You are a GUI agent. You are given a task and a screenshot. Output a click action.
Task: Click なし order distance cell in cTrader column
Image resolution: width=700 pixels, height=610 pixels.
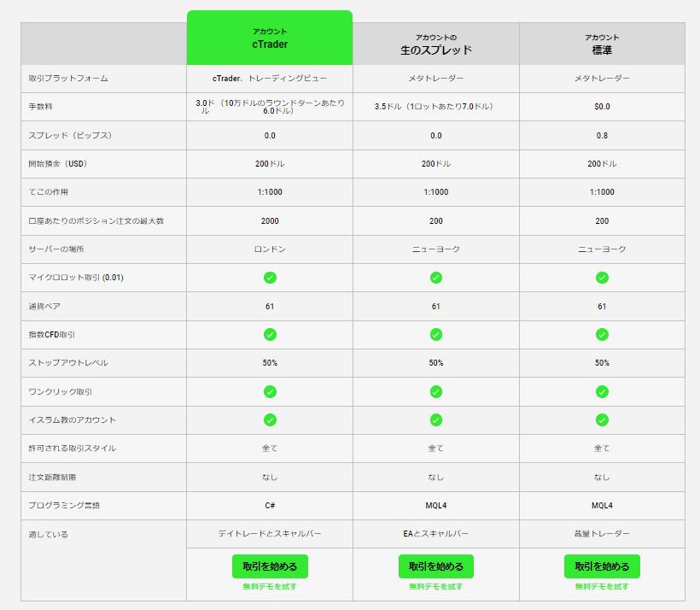click(270, 478)
